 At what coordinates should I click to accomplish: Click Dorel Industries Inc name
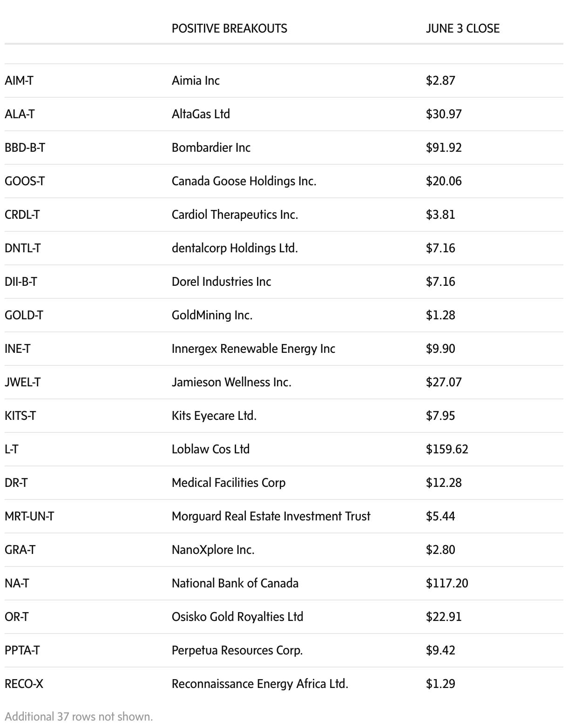(221, 282)
